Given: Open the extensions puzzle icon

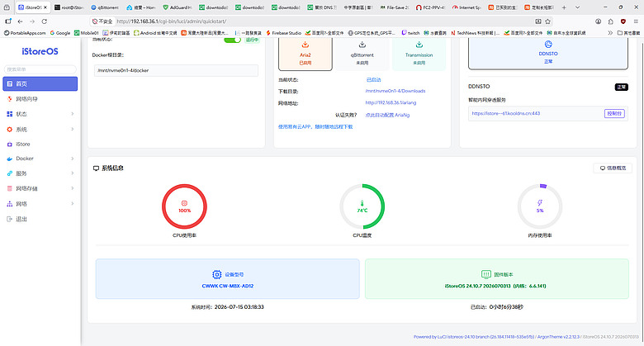Looking at the screenshot, I should click(611, 21).
